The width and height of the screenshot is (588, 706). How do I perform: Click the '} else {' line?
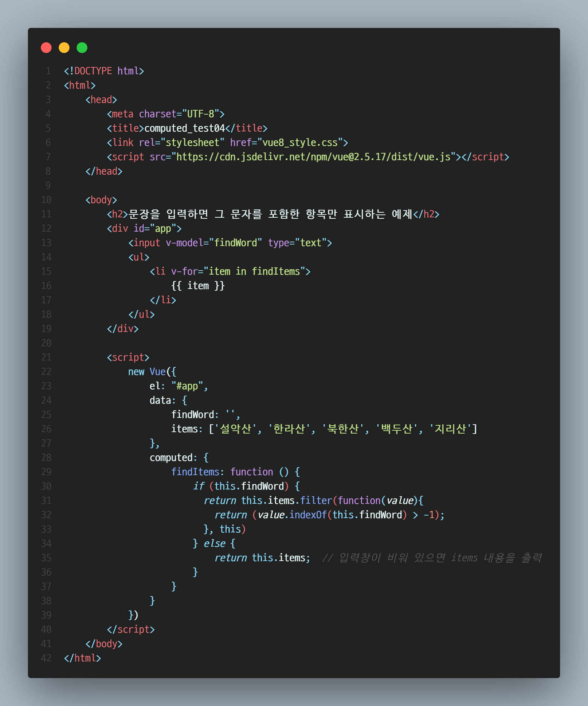[x=214, y=543]
